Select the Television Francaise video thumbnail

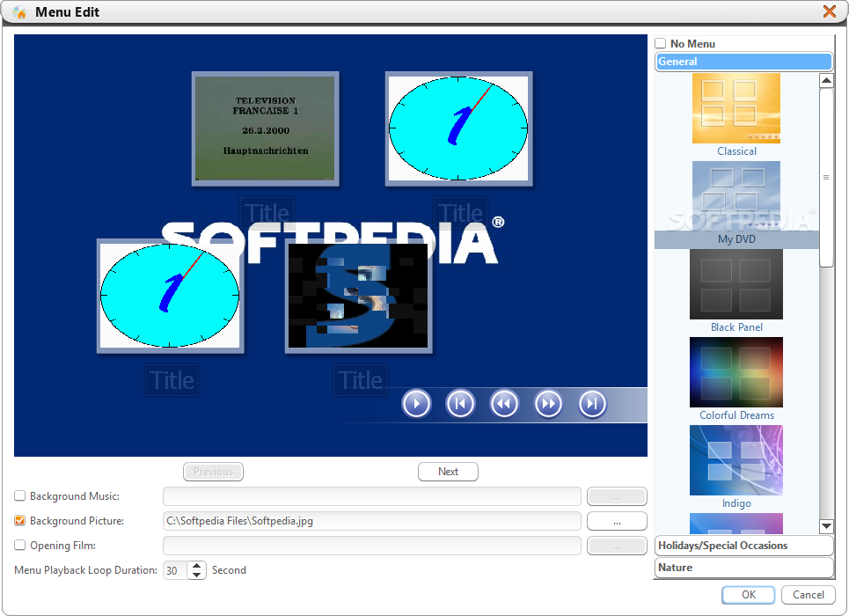[x=266, y=129]
